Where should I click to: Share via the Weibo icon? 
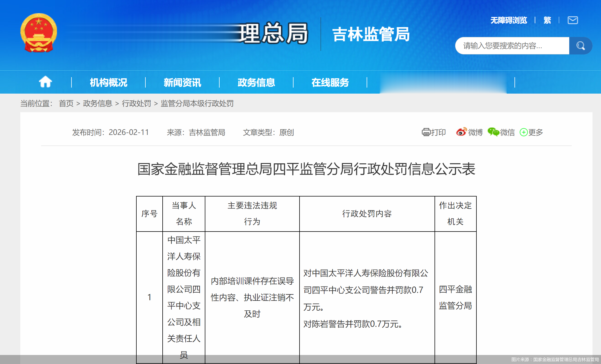pos(461,132)
